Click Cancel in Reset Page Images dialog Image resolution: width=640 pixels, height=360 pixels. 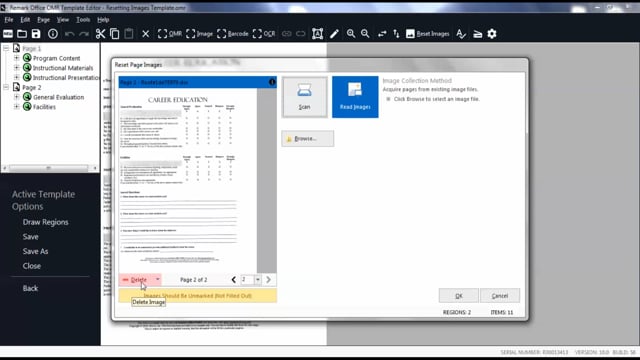coord(500,296)
